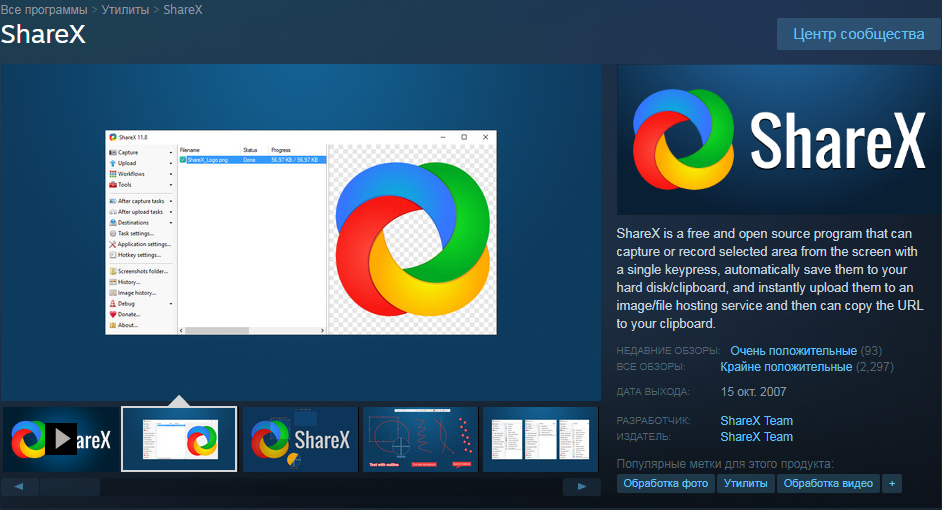Click the thumbnail strip scrollbar handle
942x510 pixels.
[x=70, y=487]
